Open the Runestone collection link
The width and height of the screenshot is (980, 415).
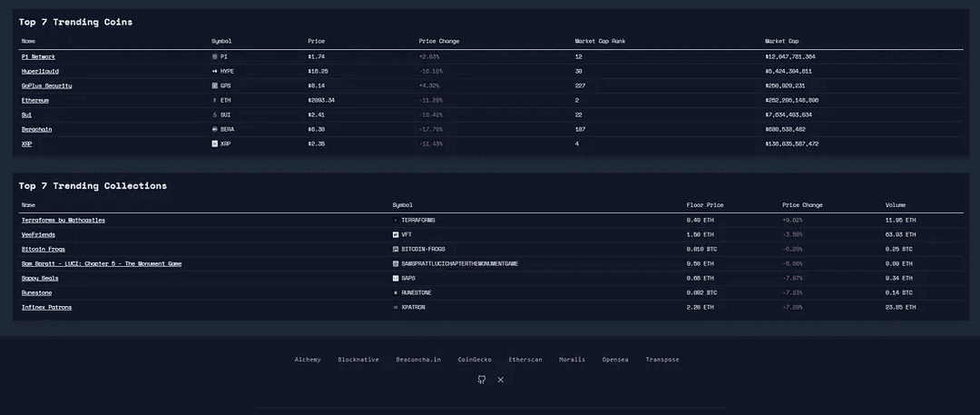coord(37,293)
